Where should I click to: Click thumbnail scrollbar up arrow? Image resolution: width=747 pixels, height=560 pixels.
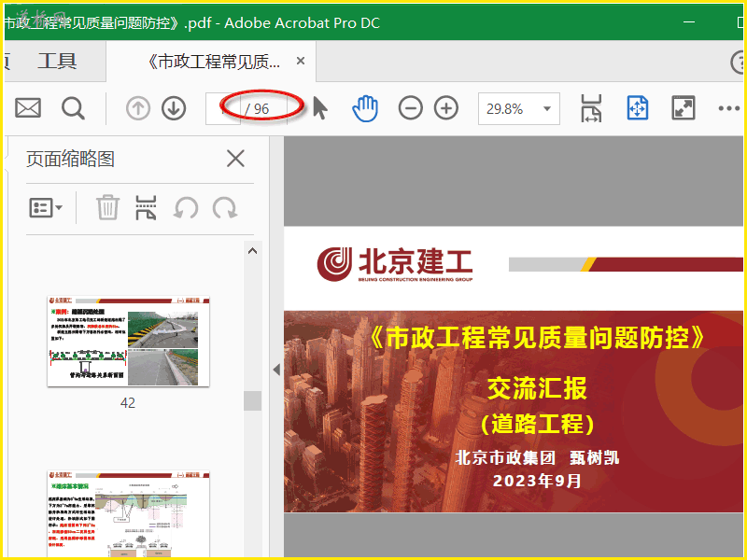252,251
